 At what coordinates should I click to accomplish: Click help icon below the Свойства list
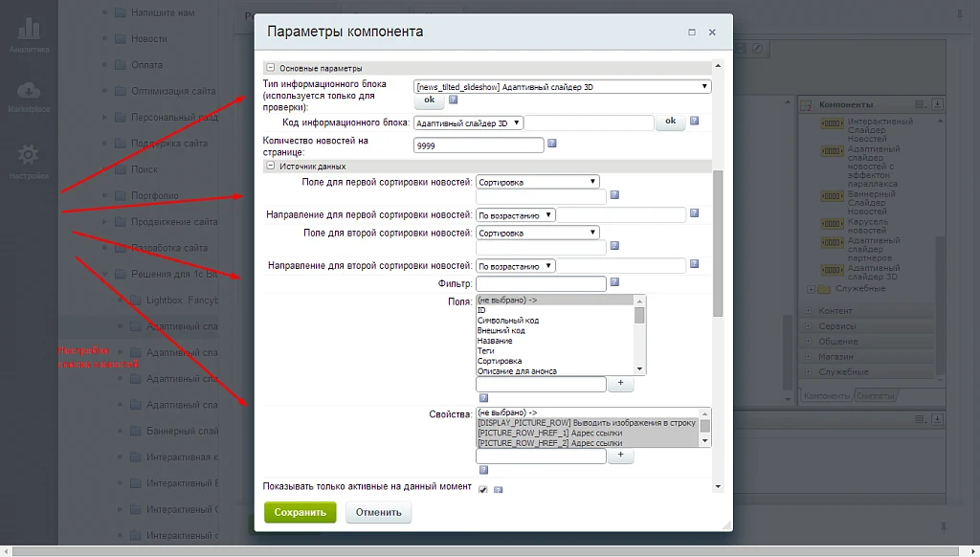(x=483, y=470)
